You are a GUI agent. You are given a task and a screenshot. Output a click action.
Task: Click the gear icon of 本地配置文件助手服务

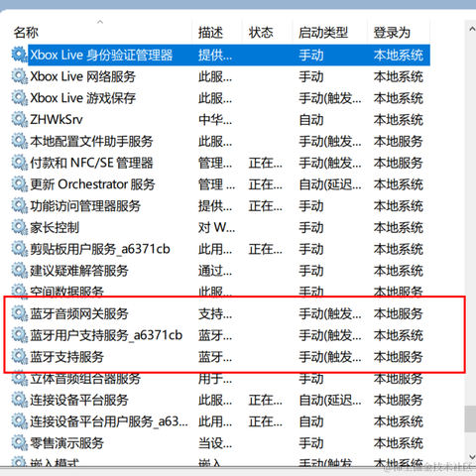pyautogui.click(x=20, y=141)
